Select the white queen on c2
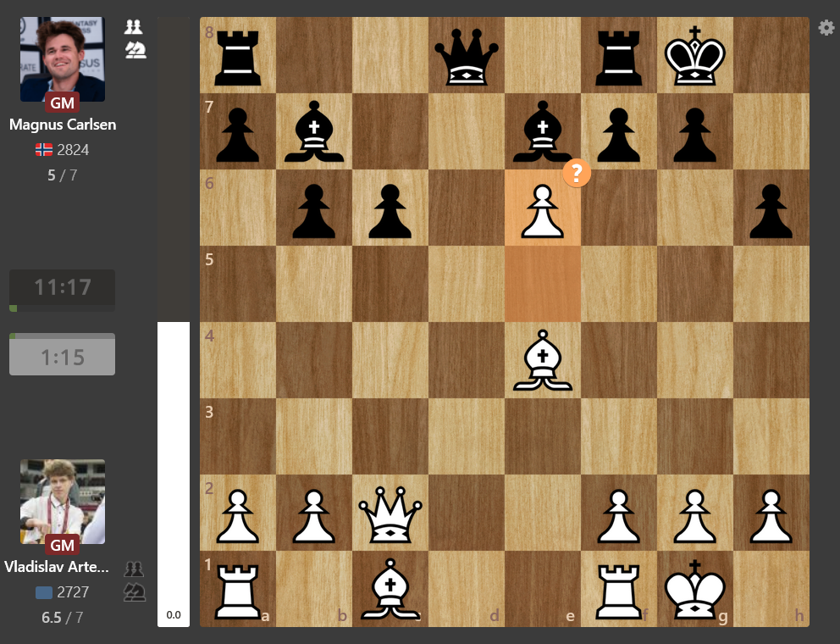Image resolution: width=840 pixels, height=644 pixels. point(390,514)
